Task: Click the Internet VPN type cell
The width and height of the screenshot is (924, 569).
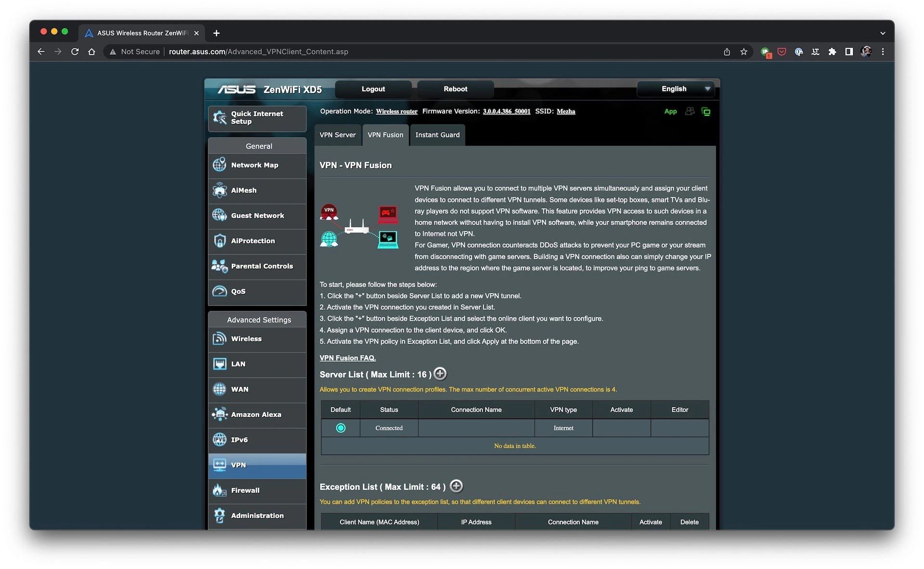Action: point(563,428)
